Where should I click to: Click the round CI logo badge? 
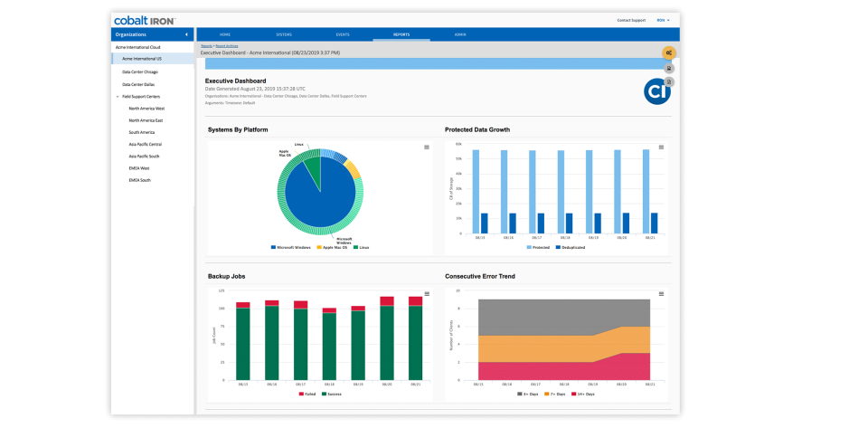pos(657,91)
